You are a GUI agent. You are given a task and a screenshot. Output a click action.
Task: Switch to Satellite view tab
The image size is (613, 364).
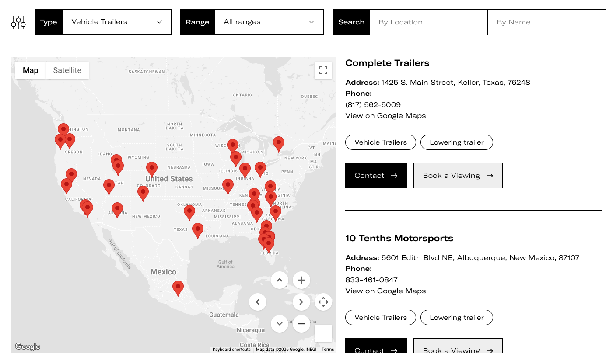pos(67,70)
